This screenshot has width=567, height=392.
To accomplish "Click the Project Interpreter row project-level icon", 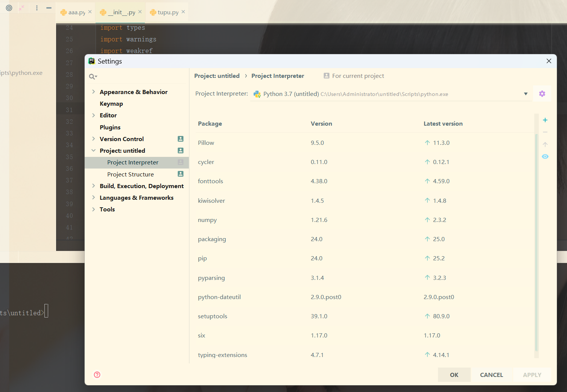I will pyautogui.click(x=181, y=162).
